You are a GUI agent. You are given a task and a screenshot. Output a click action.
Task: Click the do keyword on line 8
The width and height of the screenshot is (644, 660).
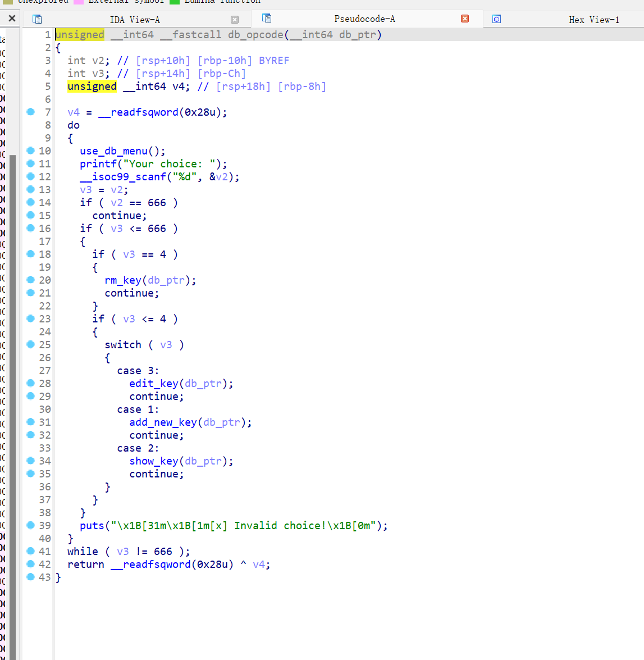[x=74, y=125]
